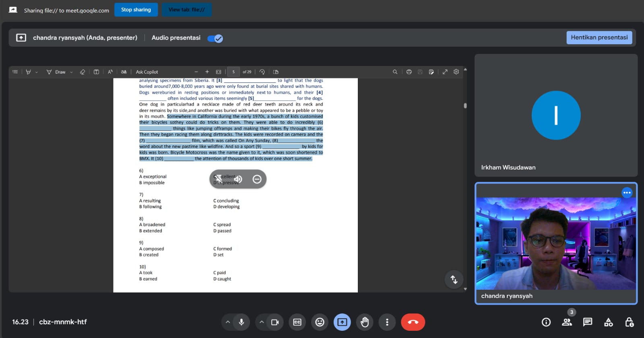Select the Draw tool in PDF toolbar
The height and width of the screenshot is (338, 644).
(x=56, y=72)
